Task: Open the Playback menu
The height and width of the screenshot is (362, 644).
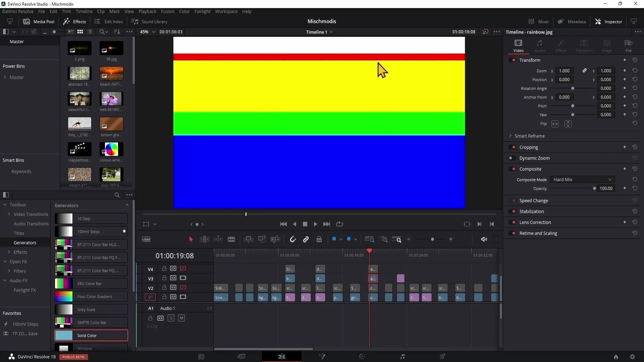Action: pyautogui.click(x=147, y=11)
